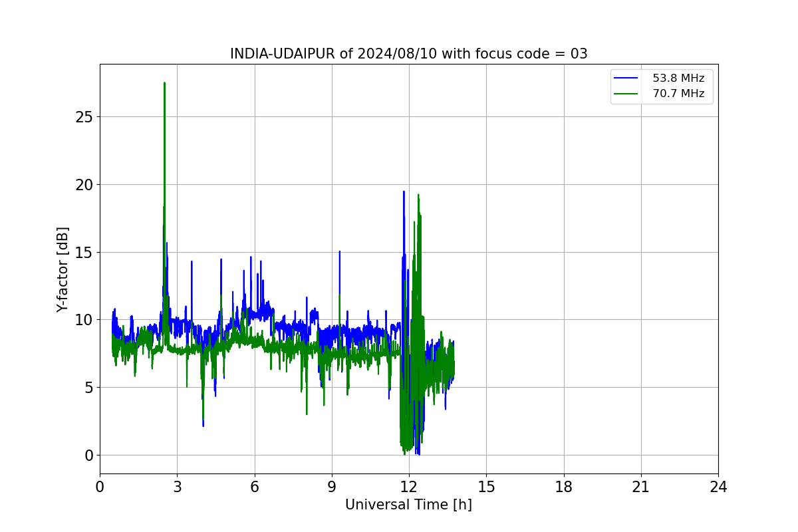The height and width of the screenshot is (532, 798).
Task: Click the Universal Time [h] axis label
Action: pyautogui.click(x=408, y=505)
